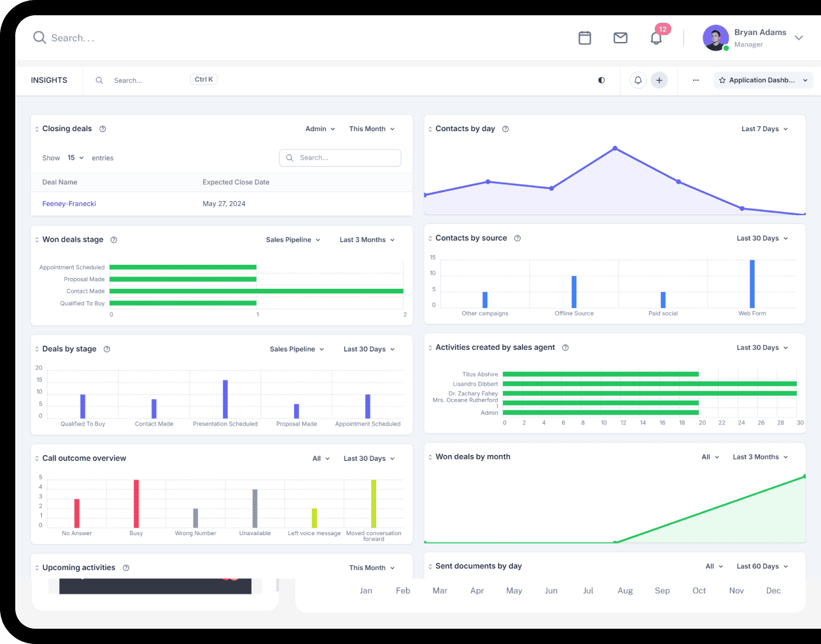This screenshot has width=821, height=644.
Task: Open the mail inbox icon
Action: (x=621, y=38)
